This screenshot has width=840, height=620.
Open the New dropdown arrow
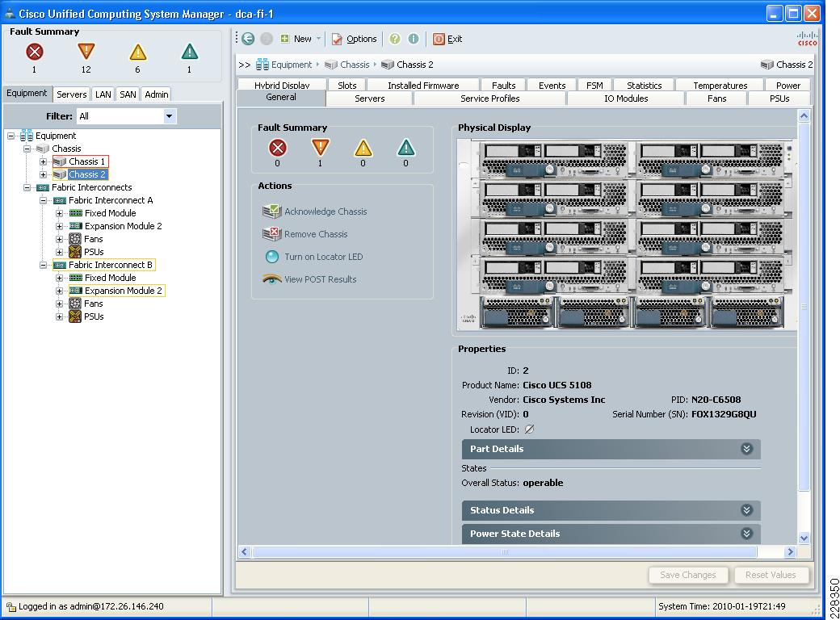(319, 39)
